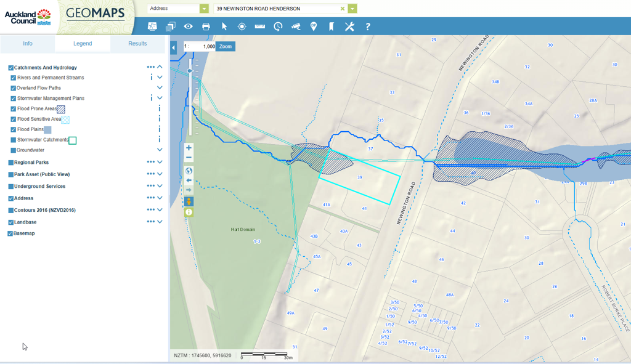Open the Address search type dropdown

204,9
